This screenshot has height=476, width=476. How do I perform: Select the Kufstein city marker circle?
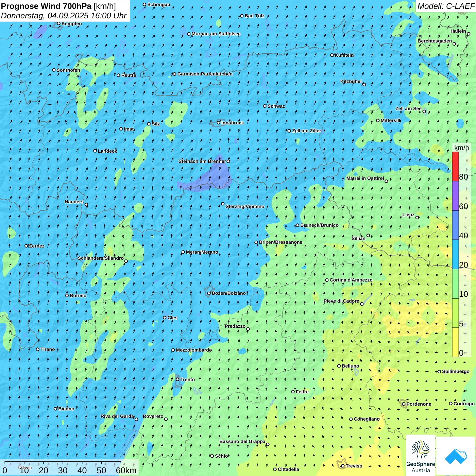(x=332, y=55)
